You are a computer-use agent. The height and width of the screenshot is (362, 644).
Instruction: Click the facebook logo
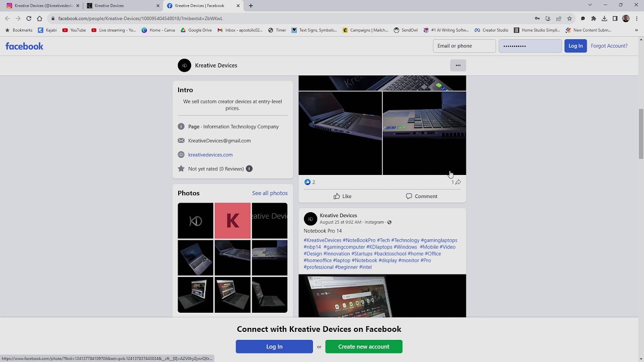click(x=24, y=46)
